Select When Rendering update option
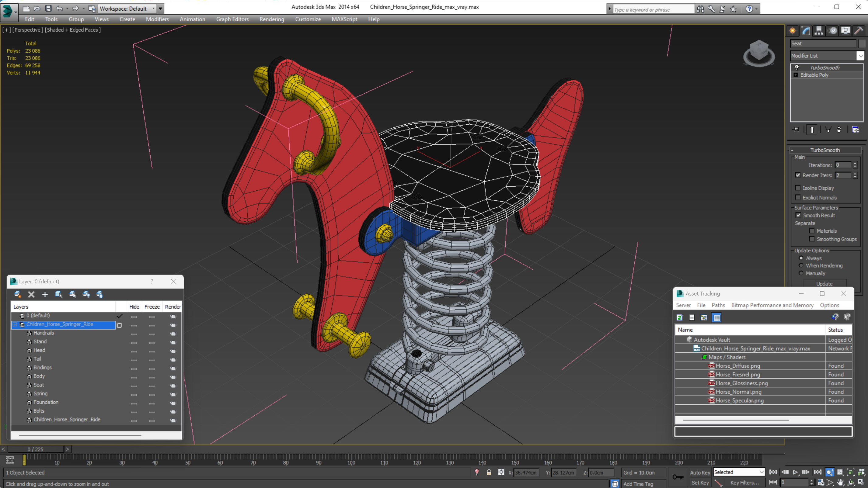This screenshot has width=868, height=488. pos(801,265)
